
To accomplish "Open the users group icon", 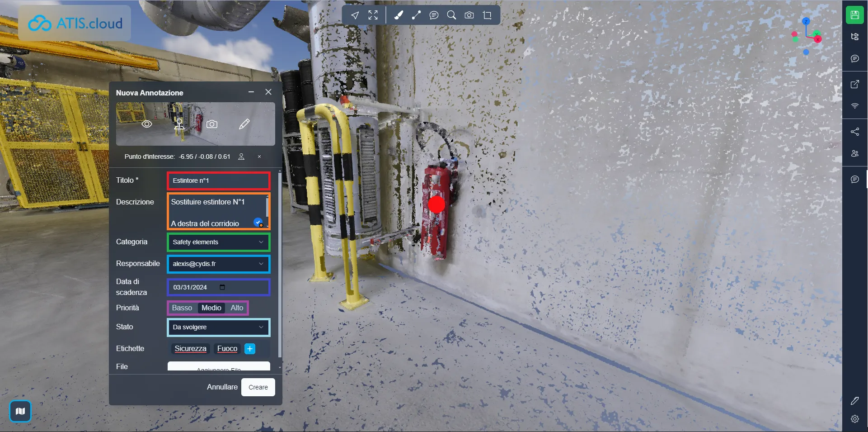I will tap(854, 153).
